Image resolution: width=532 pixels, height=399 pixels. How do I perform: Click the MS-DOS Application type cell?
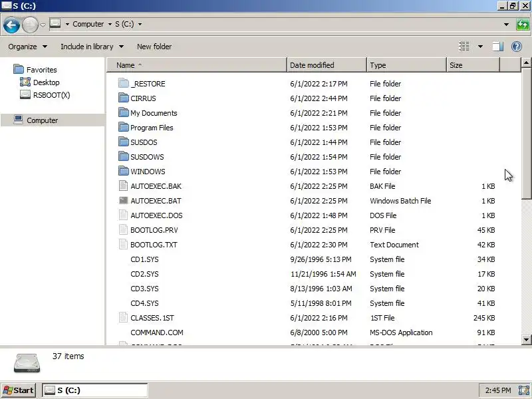[x=401, y=332]
